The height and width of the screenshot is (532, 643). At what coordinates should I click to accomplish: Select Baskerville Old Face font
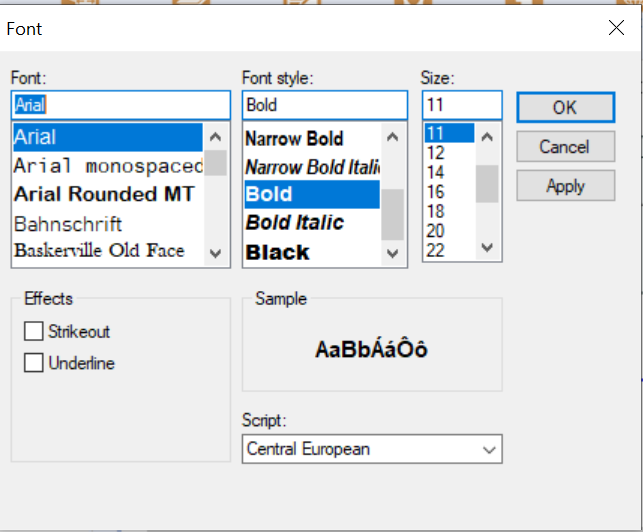click(x=99, y=250)
